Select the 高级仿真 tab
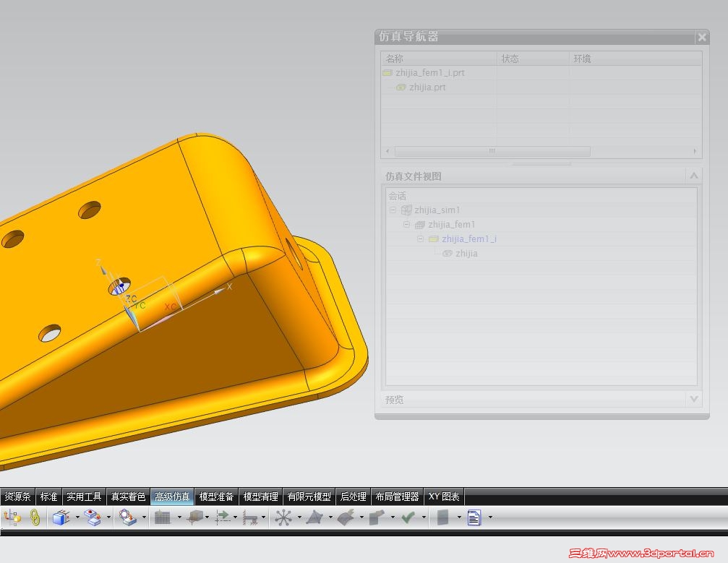 click(x=172, y=497)
